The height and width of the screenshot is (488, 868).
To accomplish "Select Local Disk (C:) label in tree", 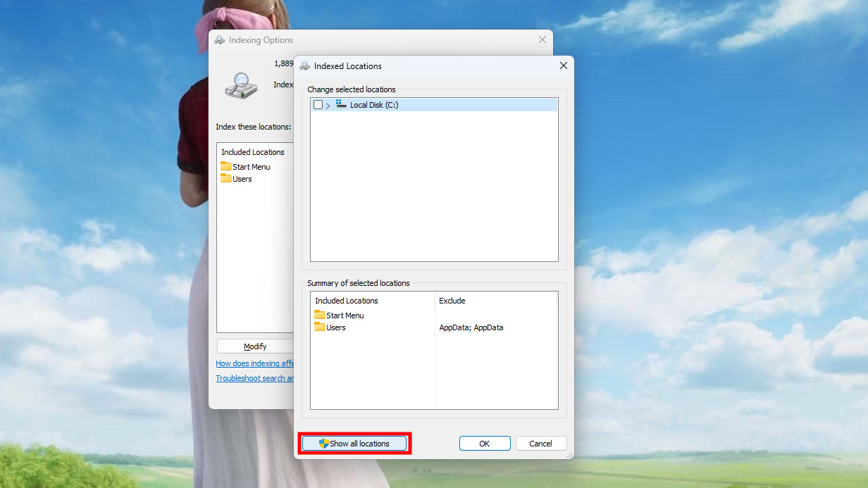I will point(374,105).
